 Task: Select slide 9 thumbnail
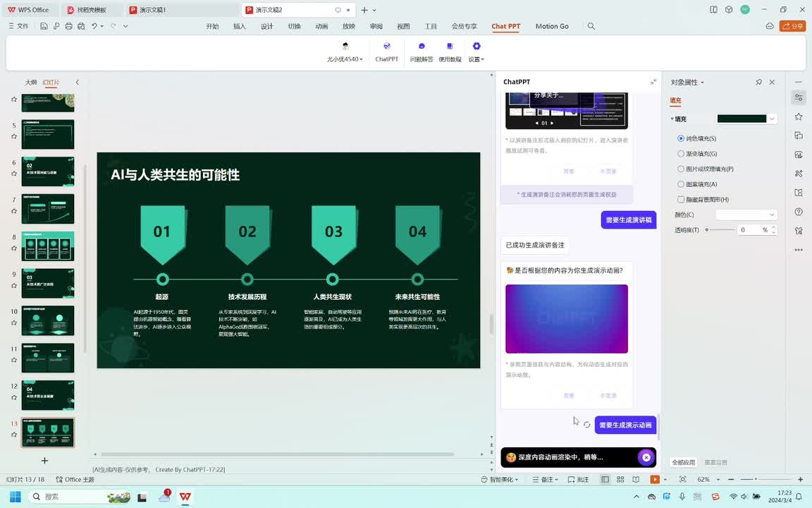[x=48, y=284]
